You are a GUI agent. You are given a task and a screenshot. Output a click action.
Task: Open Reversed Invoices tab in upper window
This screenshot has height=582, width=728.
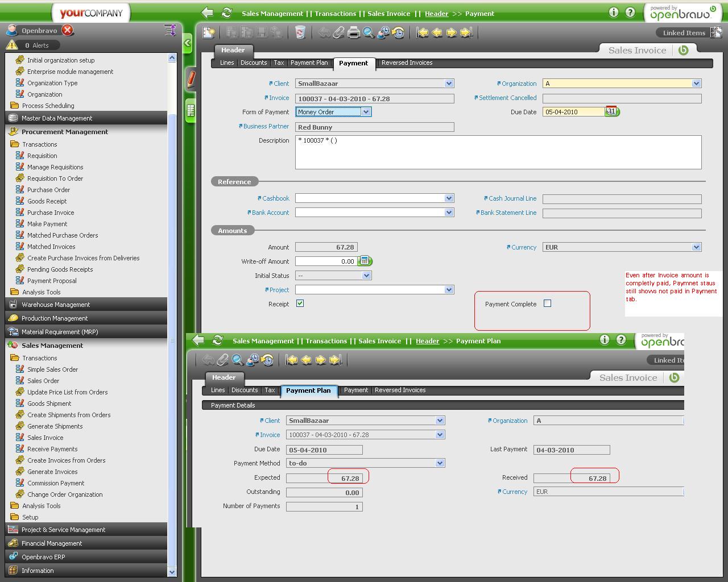pyautogui.click(x=407, y=63)
